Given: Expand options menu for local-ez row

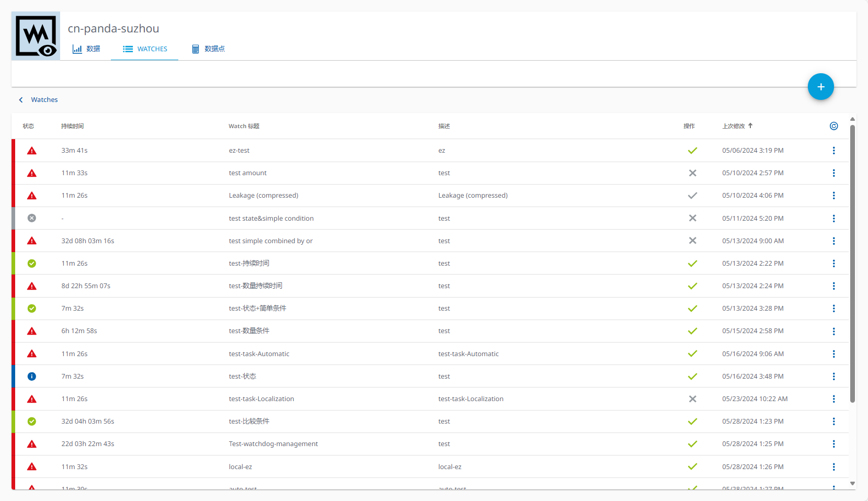Looking at the screenshot, I should pos(833,467).
